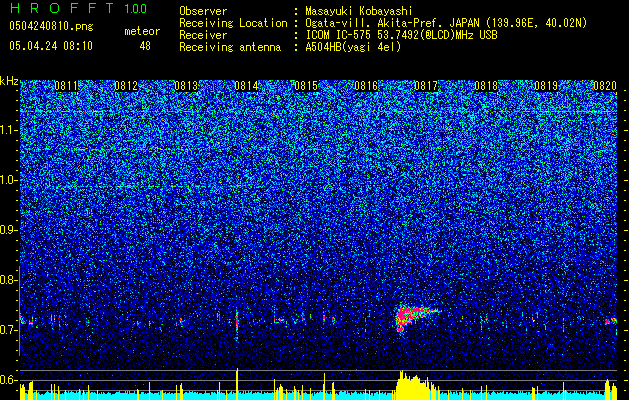Click the HROFFT 1.0.0 title text
Image resolution: width=629 pixels, height=400 pixels.
[78, 8]
